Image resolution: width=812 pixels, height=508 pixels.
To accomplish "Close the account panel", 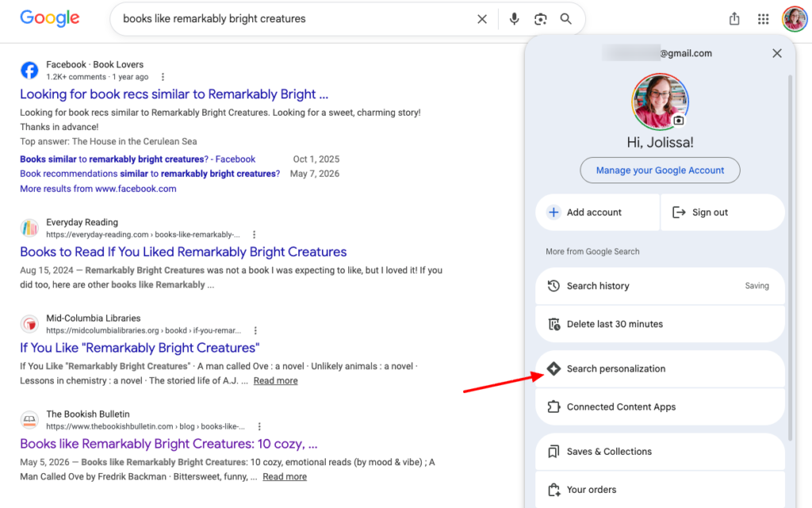I will pyautogui.click(x=776, y=53).
